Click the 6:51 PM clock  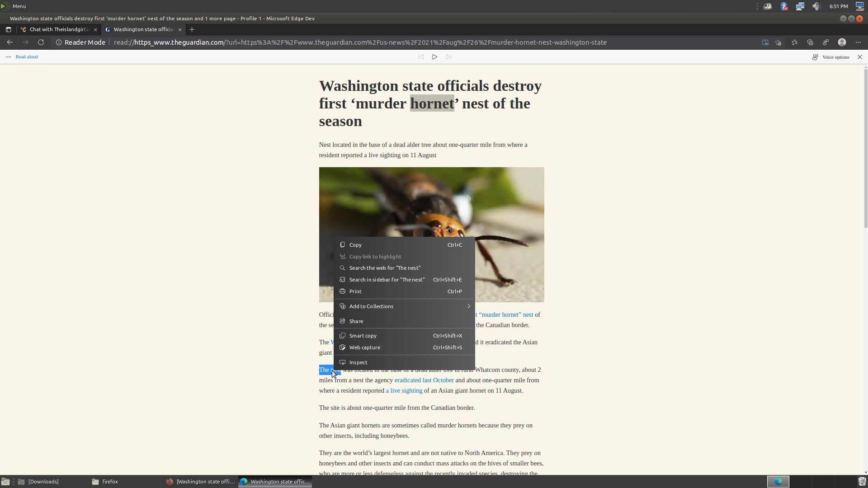(x=839, y=6)
